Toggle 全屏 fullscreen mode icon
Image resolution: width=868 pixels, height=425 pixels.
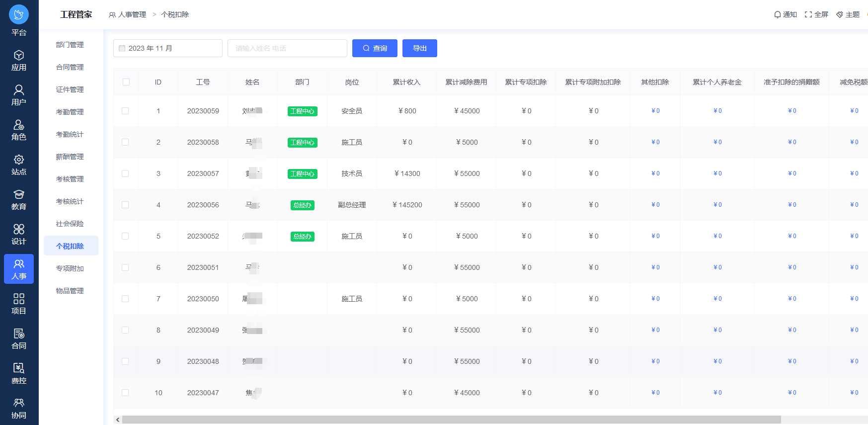click(x=808, y=14)
